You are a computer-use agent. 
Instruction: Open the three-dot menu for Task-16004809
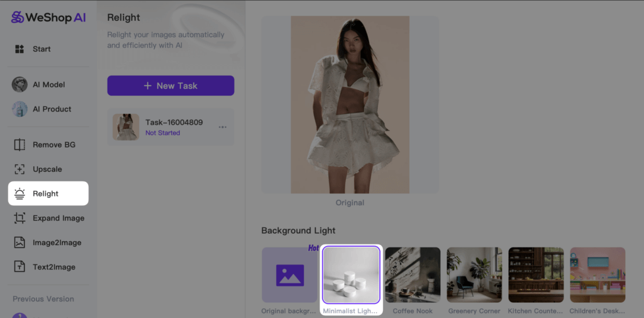(x=223, y=127)
